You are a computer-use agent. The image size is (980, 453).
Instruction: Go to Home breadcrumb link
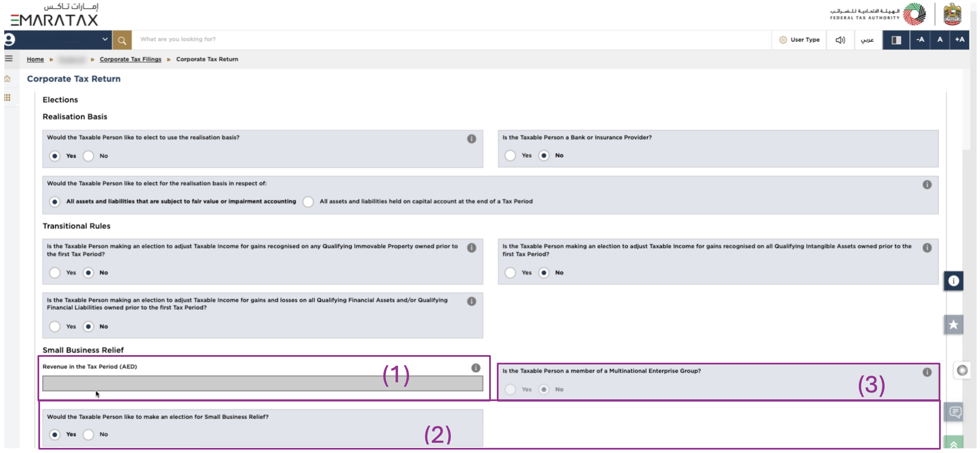click(35, 59)
